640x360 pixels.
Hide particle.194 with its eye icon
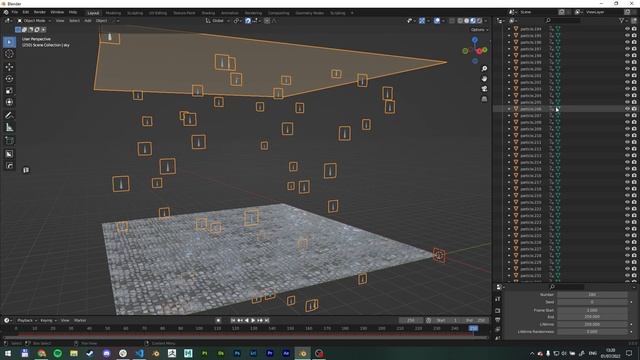click(627, 29)
